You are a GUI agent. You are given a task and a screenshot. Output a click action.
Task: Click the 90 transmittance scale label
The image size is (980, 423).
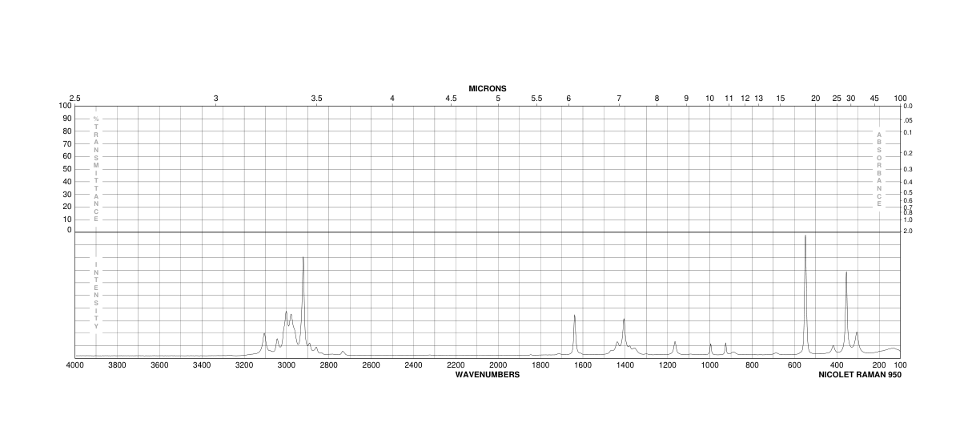pyautogui.click(x=67, y=119)
